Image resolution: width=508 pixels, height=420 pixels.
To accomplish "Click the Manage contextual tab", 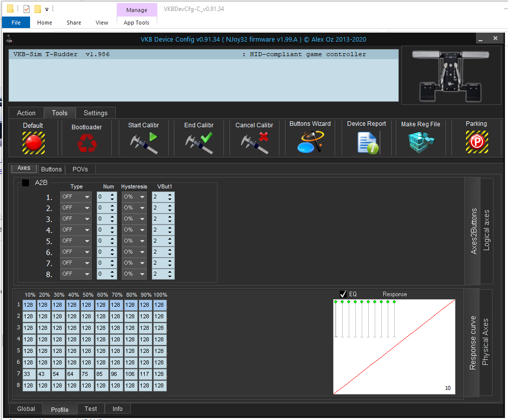I will coord(137,10).
